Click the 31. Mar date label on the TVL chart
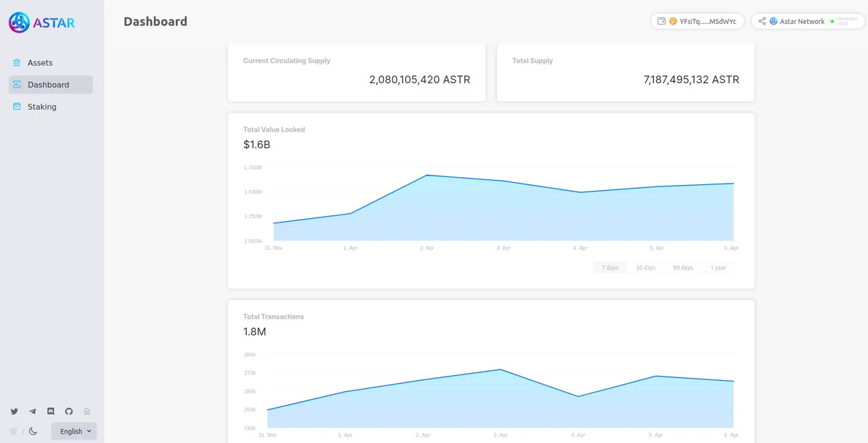868x443 pixels. [273, 248]
